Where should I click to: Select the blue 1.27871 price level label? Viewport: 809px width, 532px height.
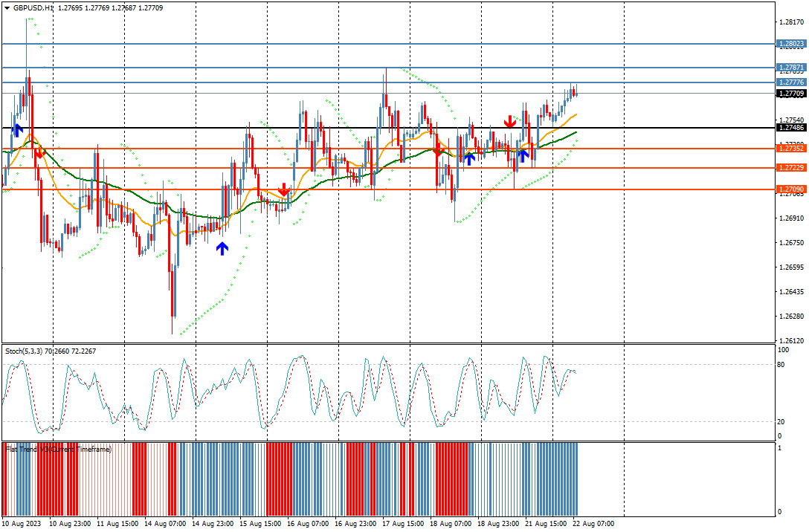pos(791,68)
